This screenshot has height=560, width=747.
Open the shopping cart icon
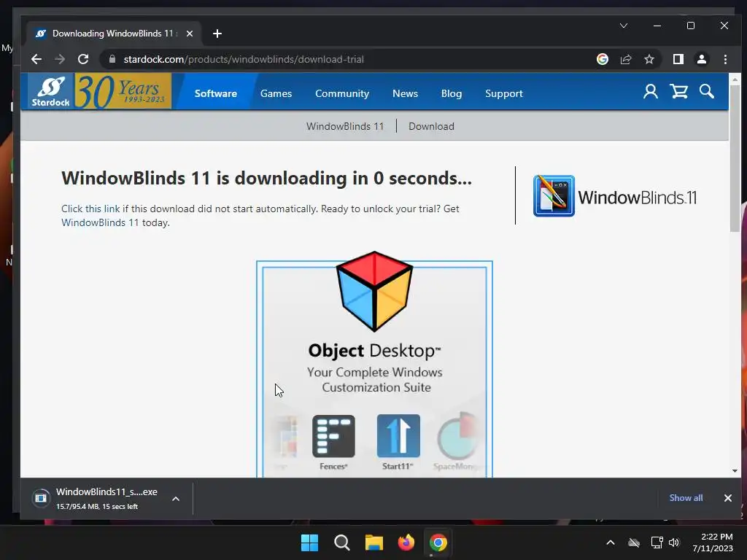click(x=679, y=91)
